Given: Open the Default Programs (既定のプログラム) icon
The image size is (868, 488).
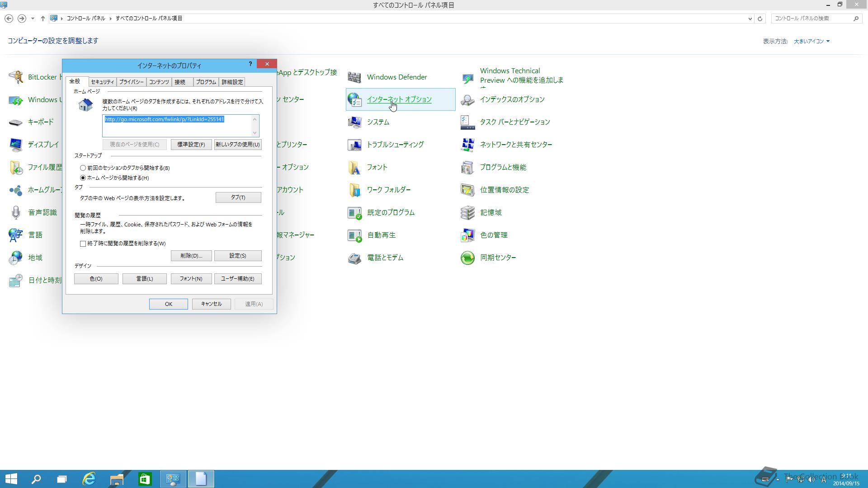Looking at the screenshot, I should (x=354, y=212).
